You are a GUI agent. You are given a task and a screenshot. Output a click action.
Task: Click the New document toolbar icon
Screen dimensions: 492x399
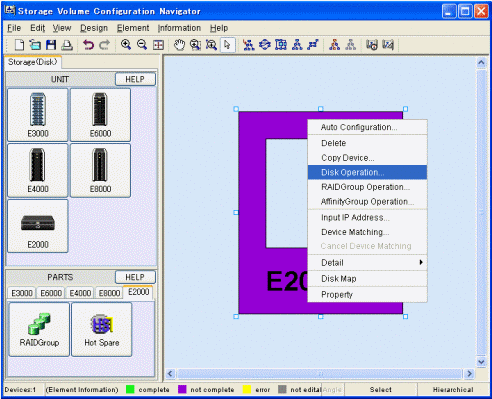point(19,45)
